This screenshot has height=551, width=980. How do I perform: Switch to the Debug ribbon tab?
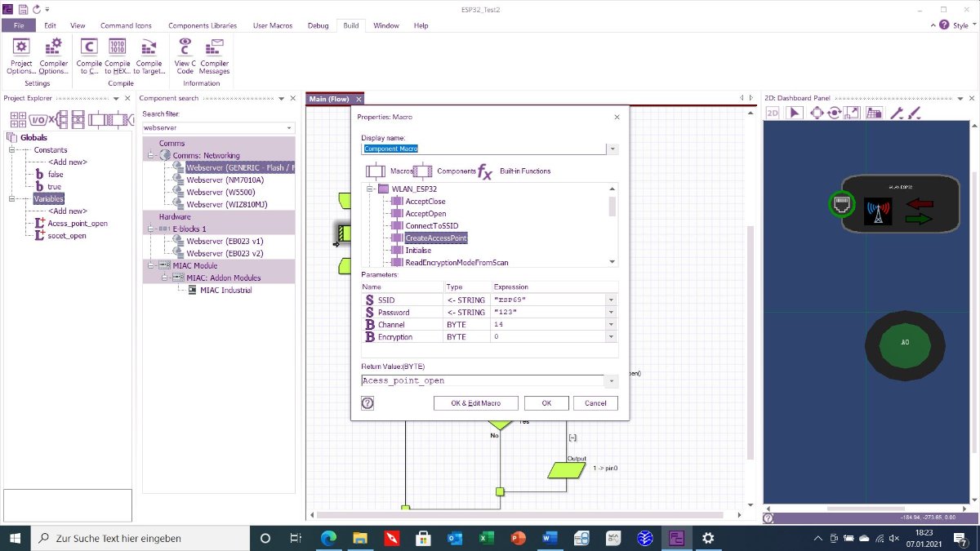point(318,25)
